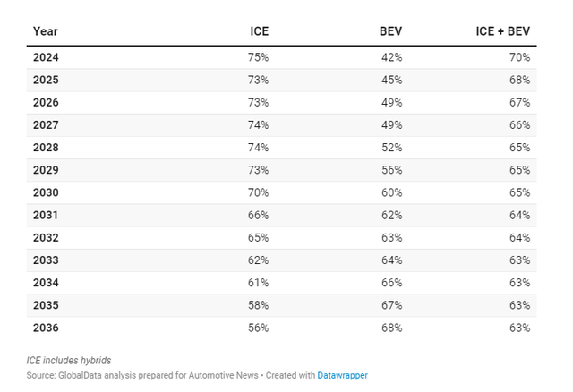Screen dimensions: 573x392
Task: Select the 2025 row label
Action: pyautogui.click(x=46, y=80)
